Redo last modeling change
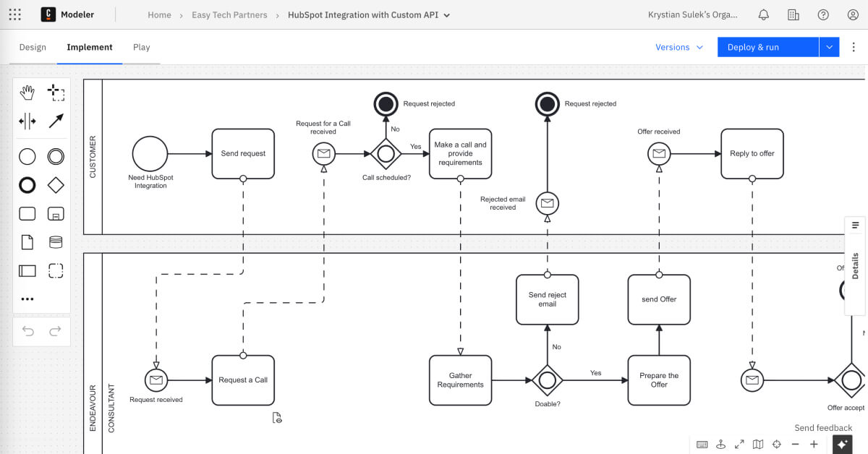868x454 pixels. 55,331
